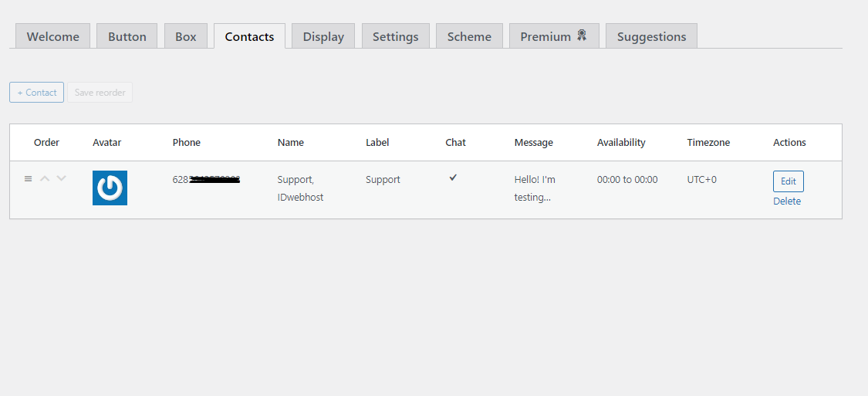This screenshot has width=868, height=396.
Task: Move Support contact up with arrow
Action: [46, 178]
